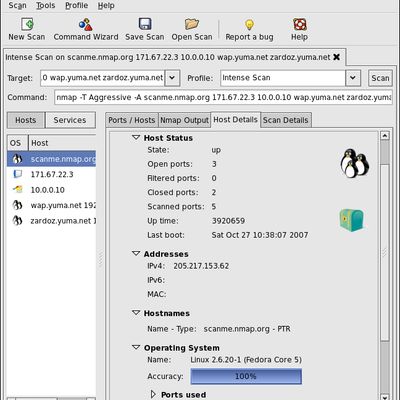Click the Help lifebuoy icon

pos(300,24)
